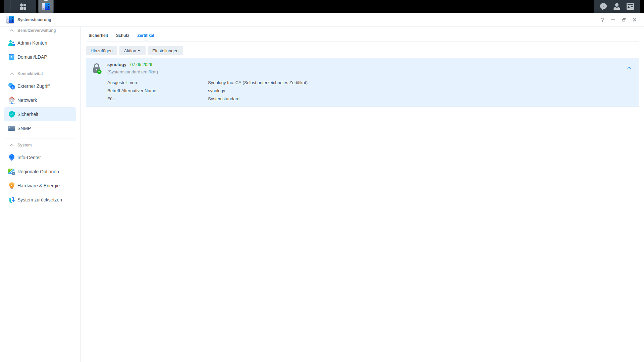Image resolution: width=644 pixels, height=362 pixels.
Task: Click the System zurücksetzen arrows icon
Action: 11,200
